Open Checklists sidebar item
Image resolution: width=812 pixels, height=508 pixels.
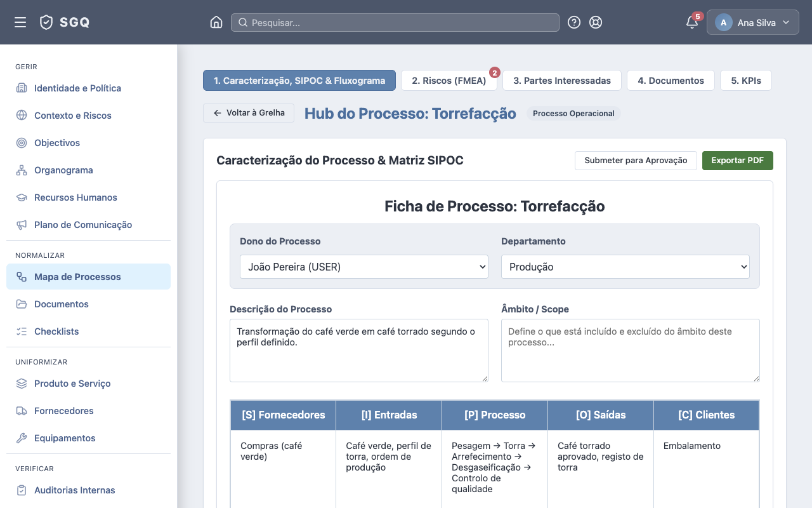[x=88, y=331]
